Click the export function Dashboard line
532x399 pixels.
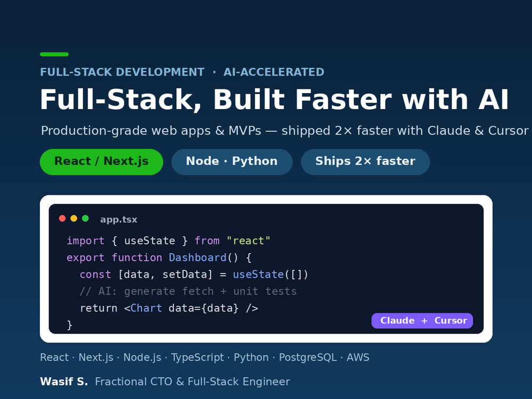[159, 257]
